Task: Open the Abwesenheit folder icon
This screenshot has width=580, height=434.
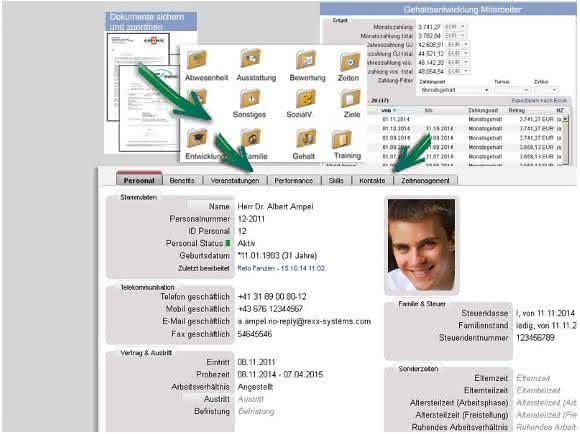Action: [197, 59]
